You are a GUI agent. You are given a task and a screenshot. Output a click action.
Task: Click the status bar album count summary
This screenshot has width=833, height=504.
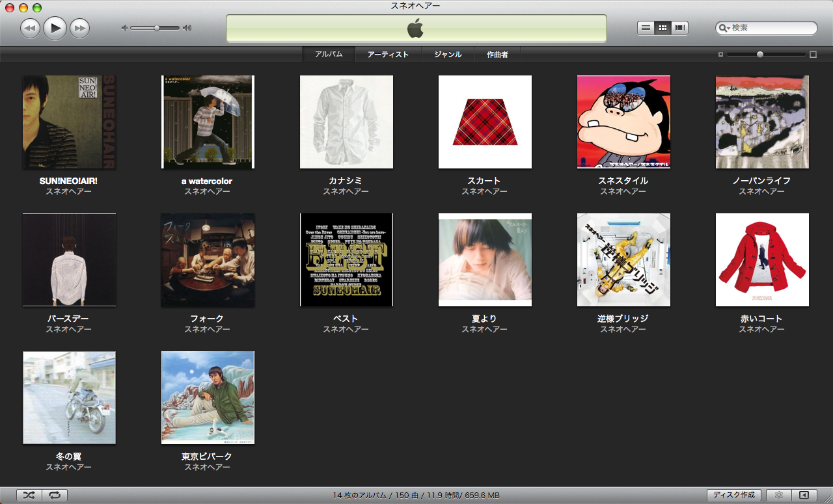416,496
